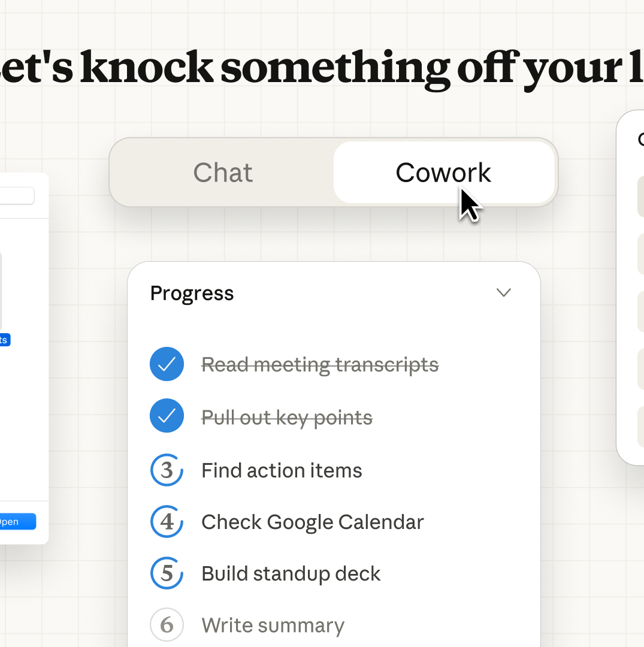Click the struck-through Read meeting transcripts text
Screen dimensions: 644x647
coord(320,364)
